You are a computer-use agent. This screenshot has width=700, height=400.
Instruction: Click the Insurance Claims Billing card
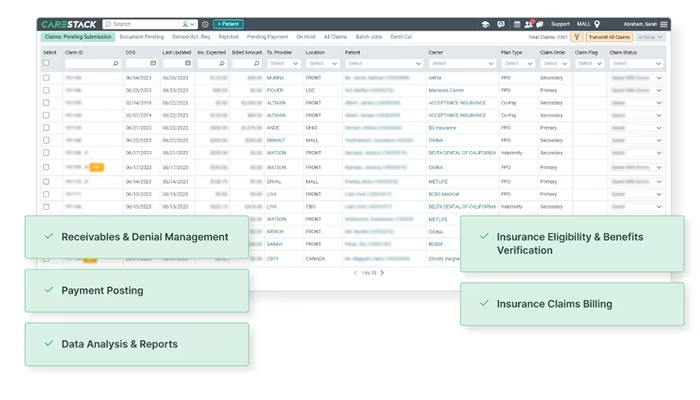(x=572, y=304)
